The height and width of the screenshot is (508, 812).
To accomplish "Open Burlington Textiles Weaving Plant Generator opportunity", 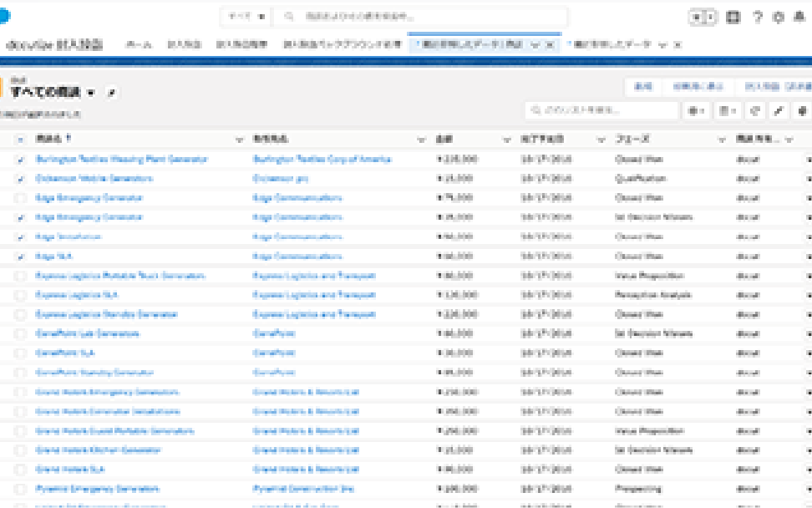I will coord(122,160).
